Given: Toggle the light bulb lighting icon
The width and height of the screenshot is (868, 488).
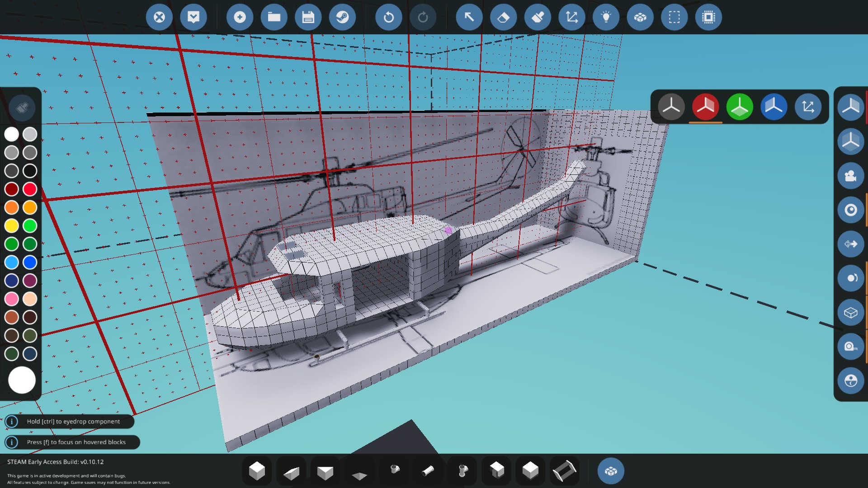Looking at the screenshot, I should click(x=606, y=17).
